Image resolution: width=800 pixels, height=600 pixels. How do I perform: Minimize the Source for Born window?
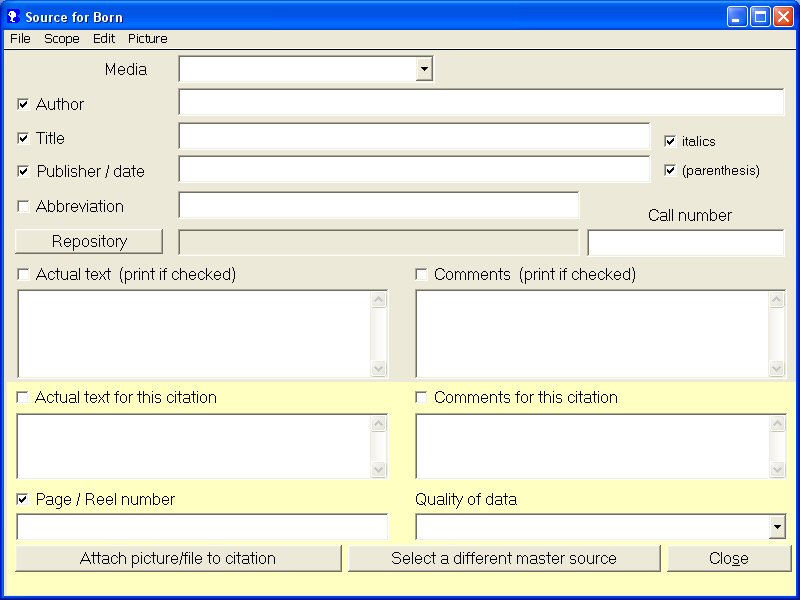737,17
